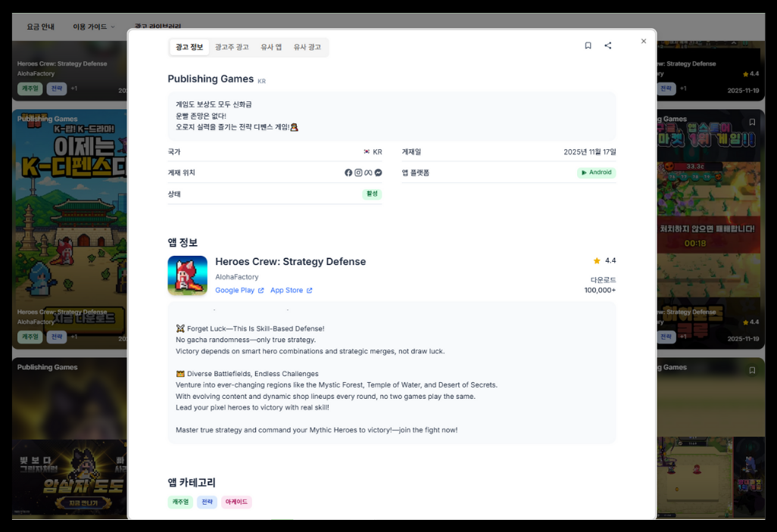Click the Heroes Crew app icon
Screen dimensions: 777x532
(x=187, y=275)
